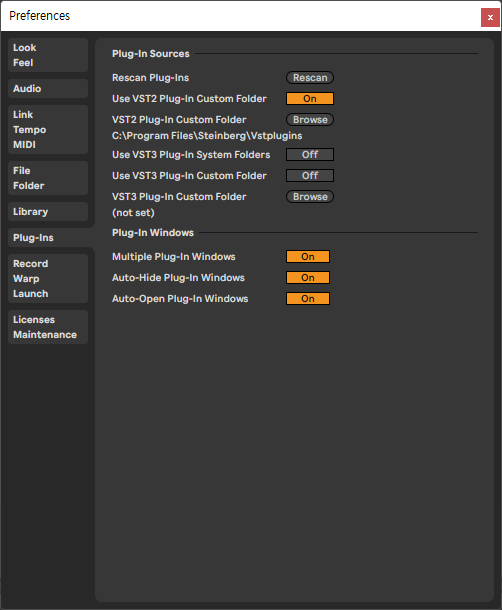Open the Library preferences tab
The image size is (502, 610).
click(x=48, y=212)
